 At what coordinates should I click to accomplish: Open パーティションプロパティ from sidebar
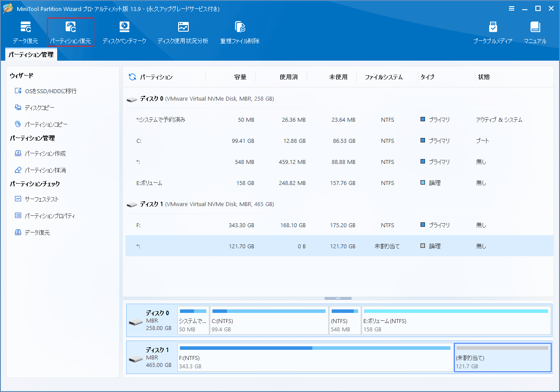(x=45, y=216)
